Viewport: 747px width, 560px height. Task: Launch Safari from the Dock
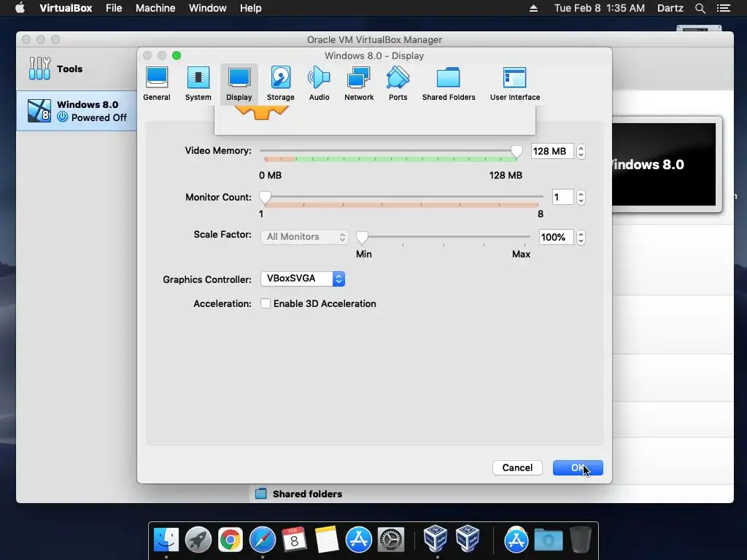tap(263, 540)
